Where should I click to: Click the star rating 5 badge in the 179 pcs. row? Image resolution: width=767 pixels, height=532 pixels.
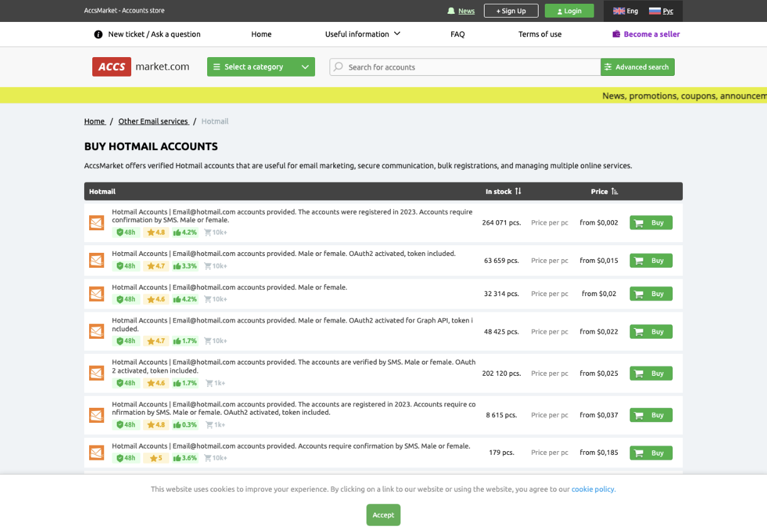point(156,458)
